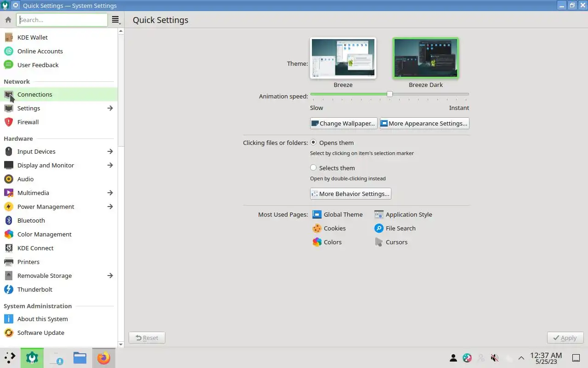Click the muted volume tray icon
This screenshot has width=588, height=368.
495,358
